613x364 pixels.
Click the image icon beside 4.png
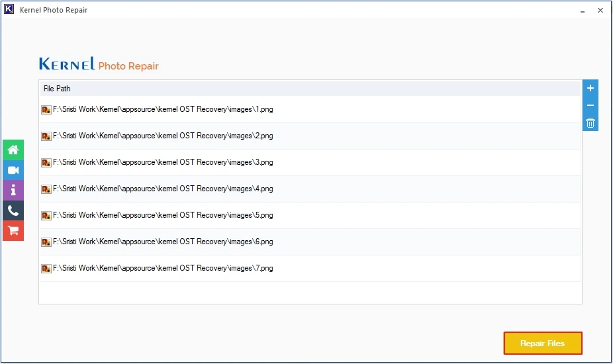(x=46, y=189)
